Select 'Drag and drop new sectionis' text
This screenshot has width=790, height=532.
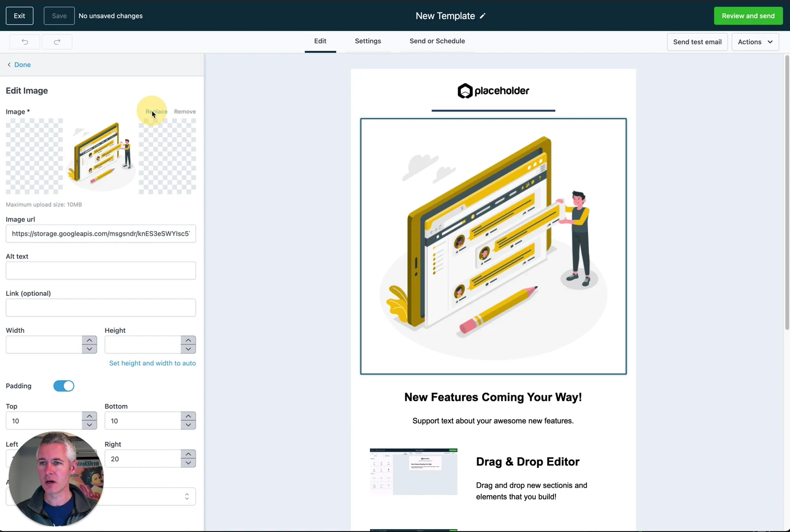(x=531, y=491)
